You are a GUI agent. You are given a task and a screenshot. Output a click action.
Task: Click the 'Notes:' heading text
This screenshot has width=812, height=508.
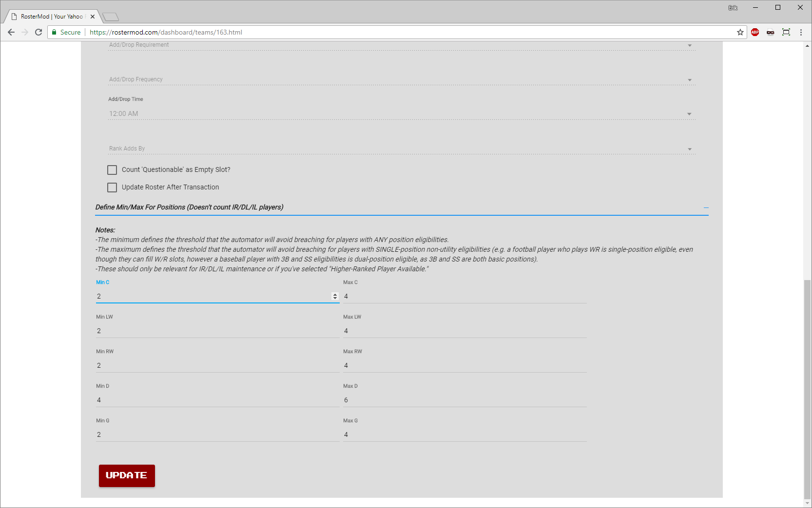point(105,230)
